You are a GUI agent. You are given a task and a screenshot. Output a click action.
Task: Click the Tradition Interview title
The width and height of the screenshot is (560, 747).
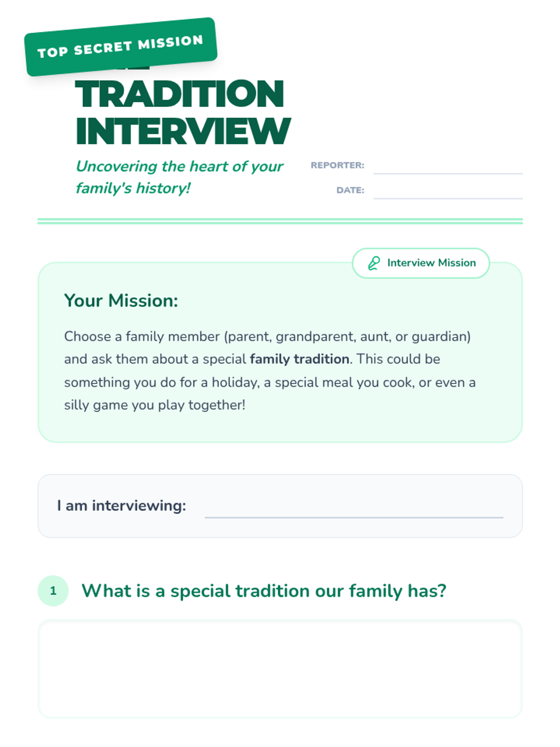coord(183,112)
